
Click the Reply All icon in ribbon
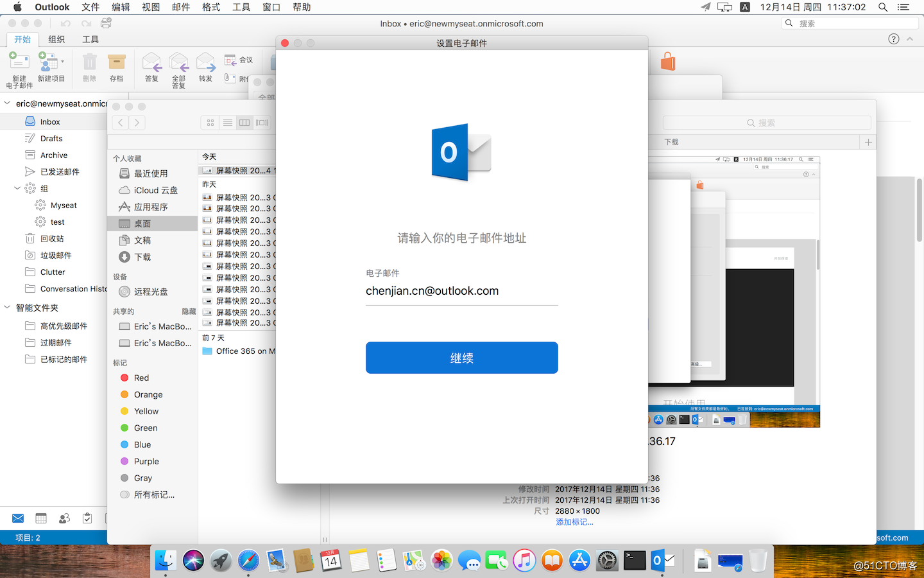(178, 62)
